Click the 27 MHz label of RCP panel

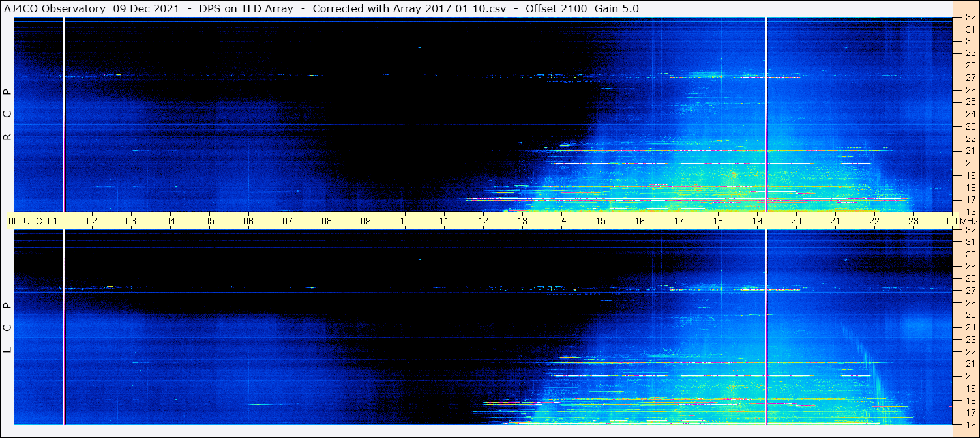tap(970, 78)
